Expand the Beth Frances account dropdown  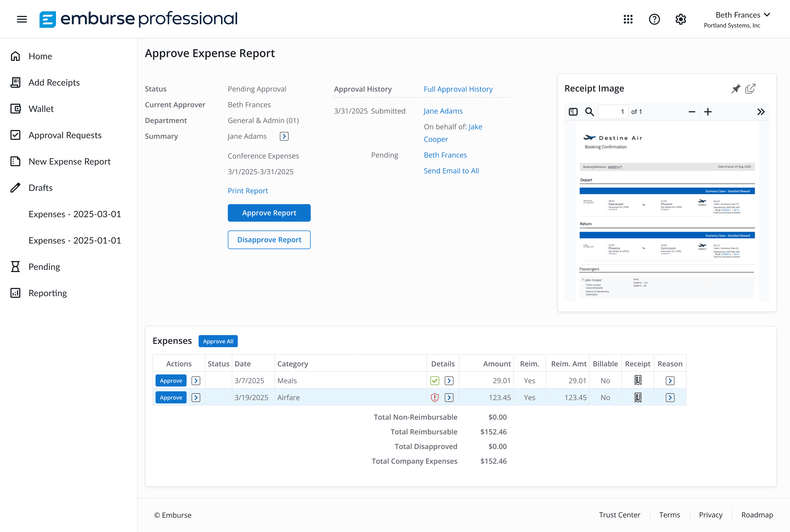pyautogui.click(x=767, y=15)
